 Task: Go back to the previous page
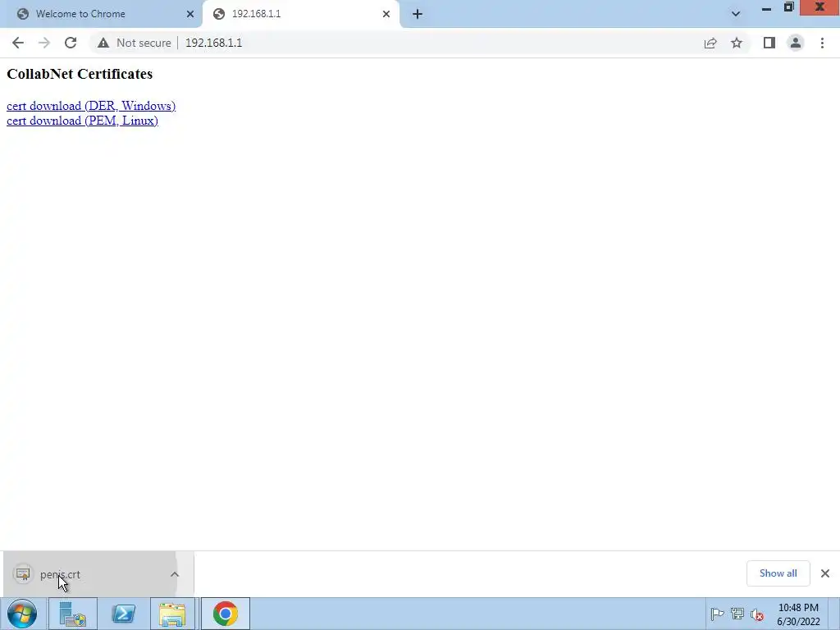pyautogui.click(x=18, y=43)
